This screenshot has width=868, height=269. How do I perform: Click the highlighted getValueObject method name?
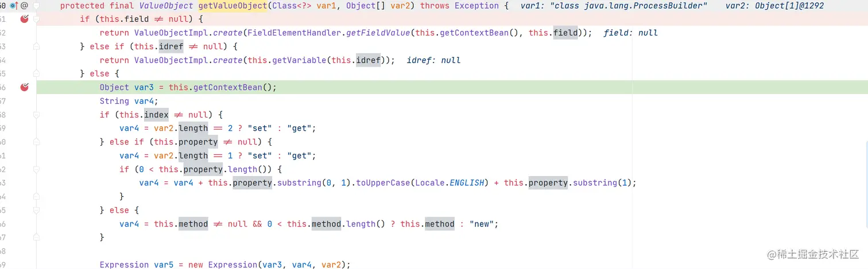click(232, 6)
